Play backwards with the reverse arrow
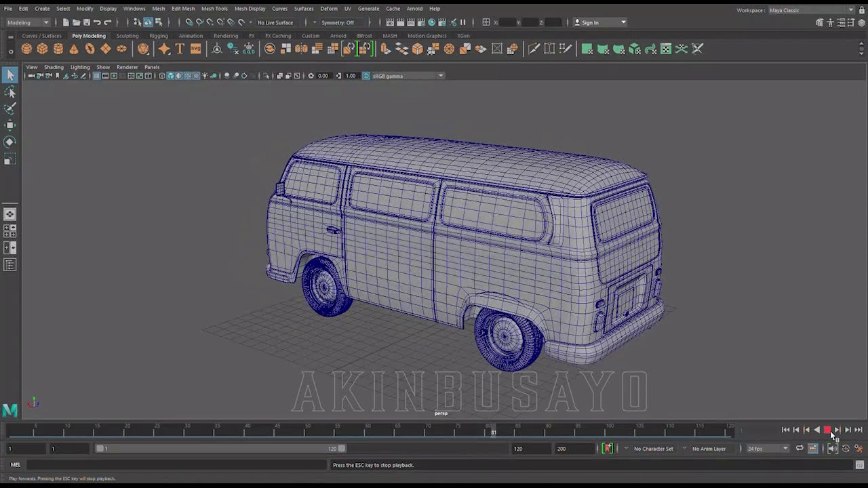Viewport: 868px width, 488px height. pyautogui.click(x=816, y=430)
